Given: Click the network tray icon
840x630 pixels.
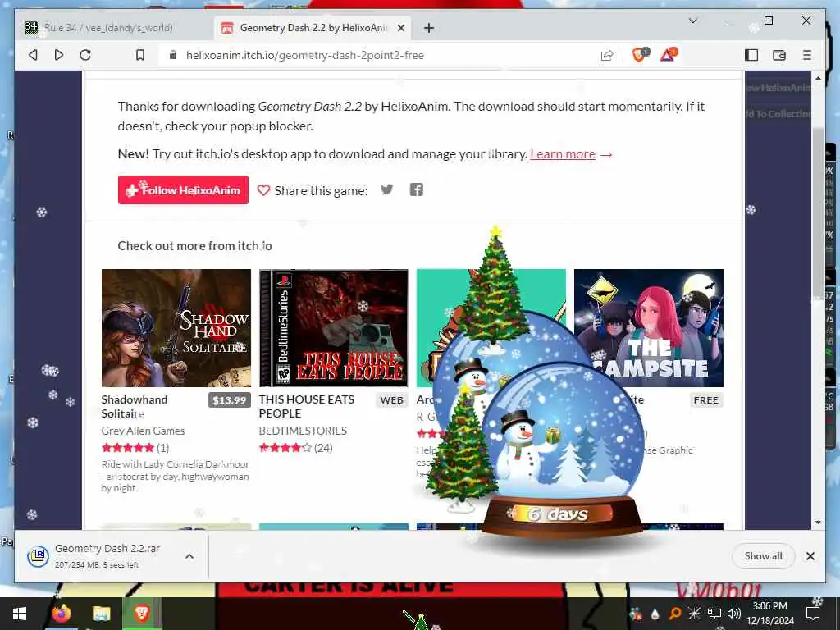Looking at the screenshot, I should [714, 614].
